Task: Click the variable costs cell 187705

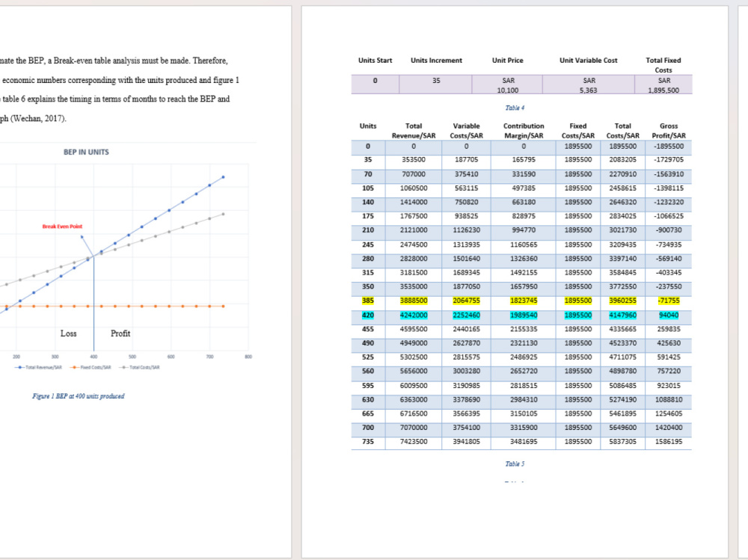Action: (466, 160)
